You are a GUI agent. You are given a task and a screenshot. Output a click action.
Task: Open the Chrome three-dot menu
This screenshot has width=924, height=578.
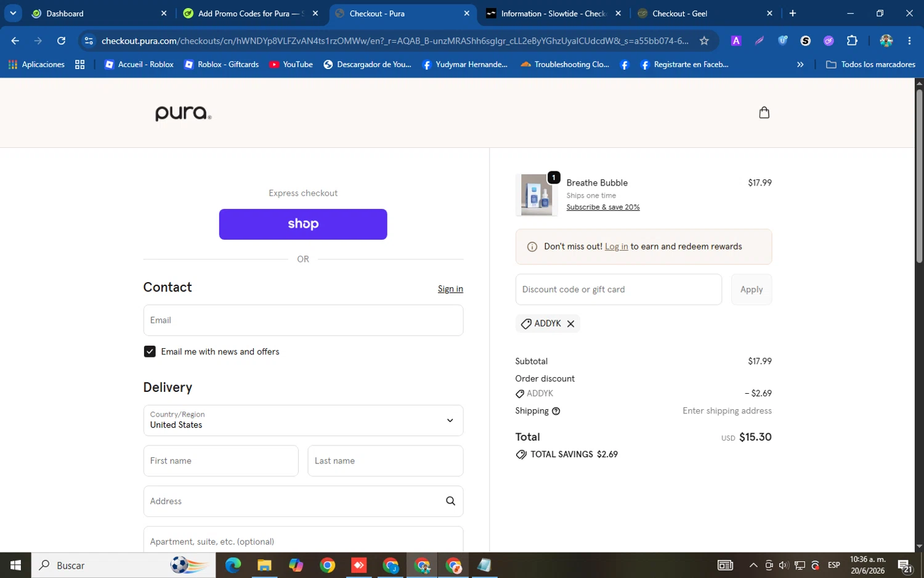(909, 41)
